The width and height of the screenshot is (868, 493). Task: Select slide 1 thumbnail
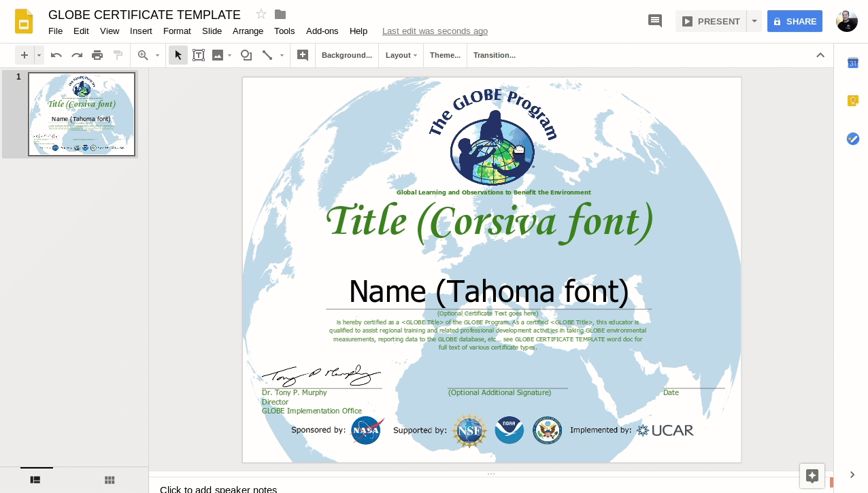[x=82, y=114]
